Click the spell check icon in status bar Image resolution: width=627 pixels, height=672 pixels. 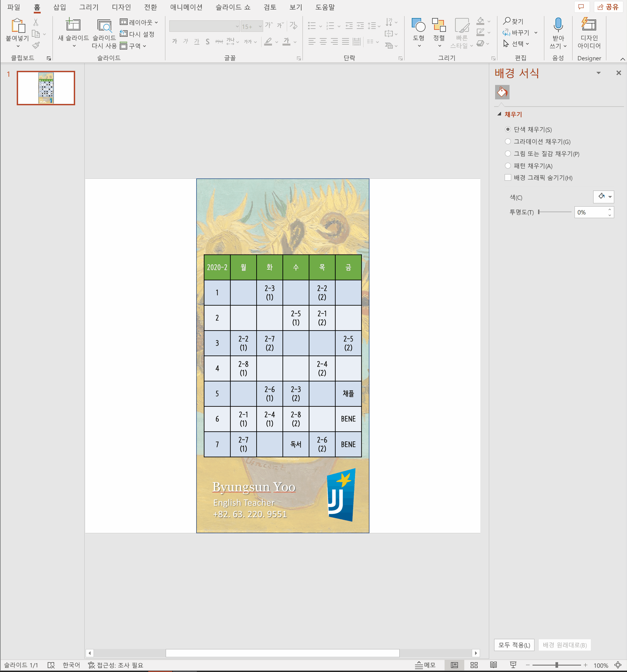pos(51,665)
